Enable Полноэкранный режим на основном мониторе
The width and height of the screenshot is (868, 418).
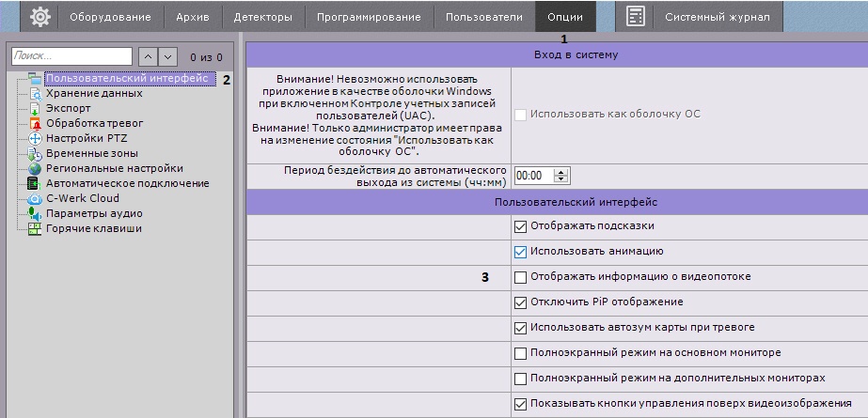pyautogui.click(x=521, y=353)
